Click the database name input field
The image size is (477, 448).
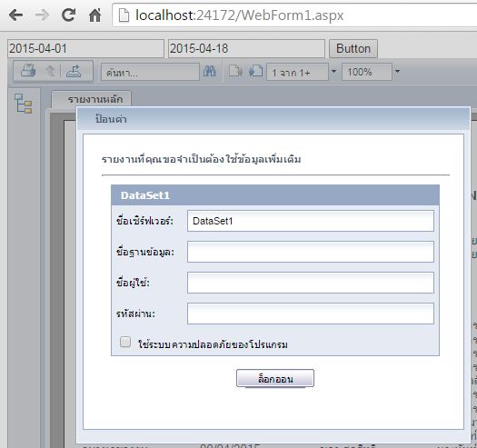311,252
